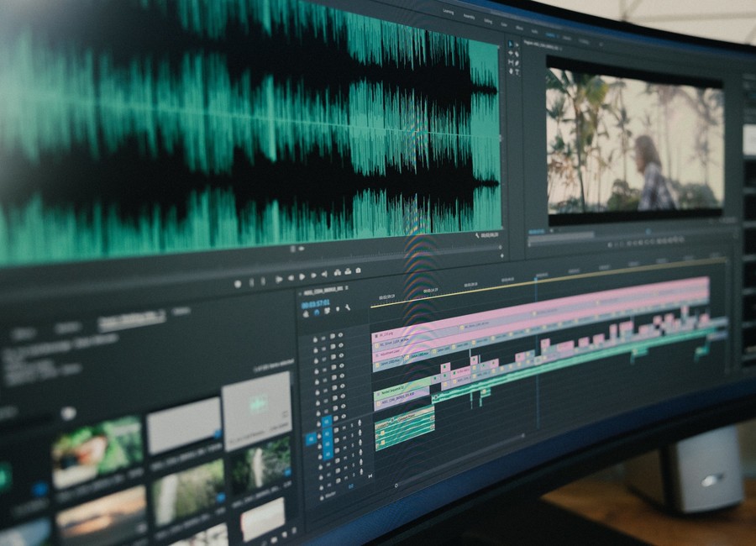
Task: Open Source monitor settings wrench
Action: [x=477, y=235]
